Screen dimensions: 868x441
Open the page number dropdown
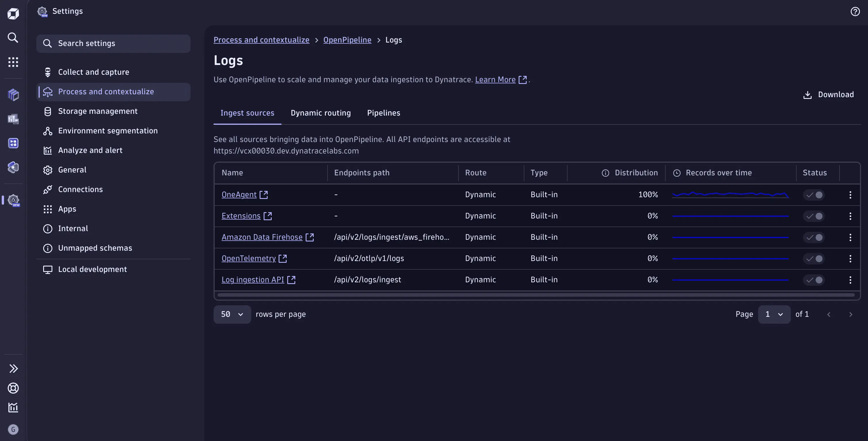click(774, 315)
